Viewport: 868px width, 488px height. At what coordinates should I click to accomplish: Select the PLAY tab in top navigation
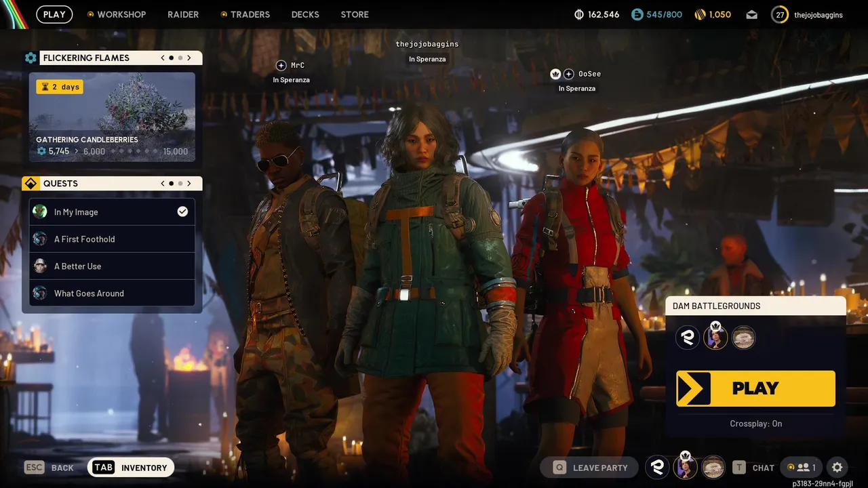point(54,14)
